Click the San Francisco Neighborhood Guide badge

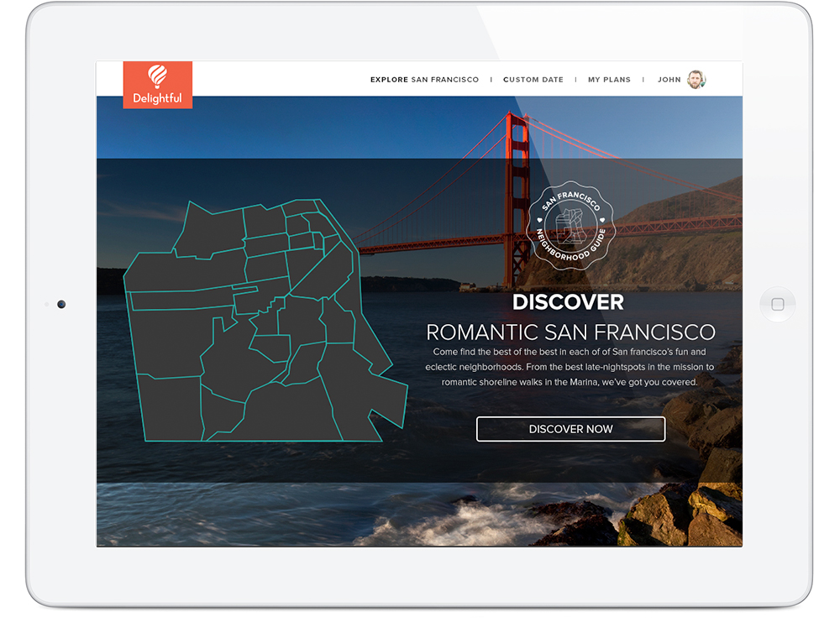click(570, 226)
